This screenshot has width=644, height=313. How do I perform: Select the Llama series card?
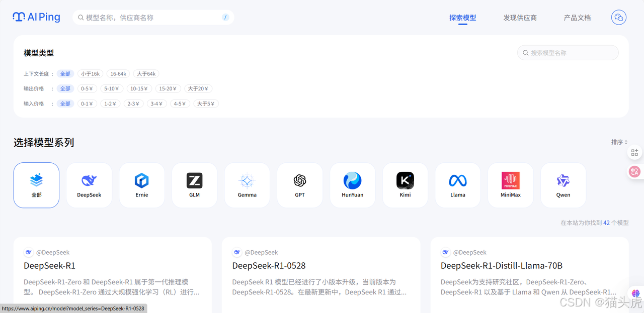pyautogui.click(x=458, y=185)
